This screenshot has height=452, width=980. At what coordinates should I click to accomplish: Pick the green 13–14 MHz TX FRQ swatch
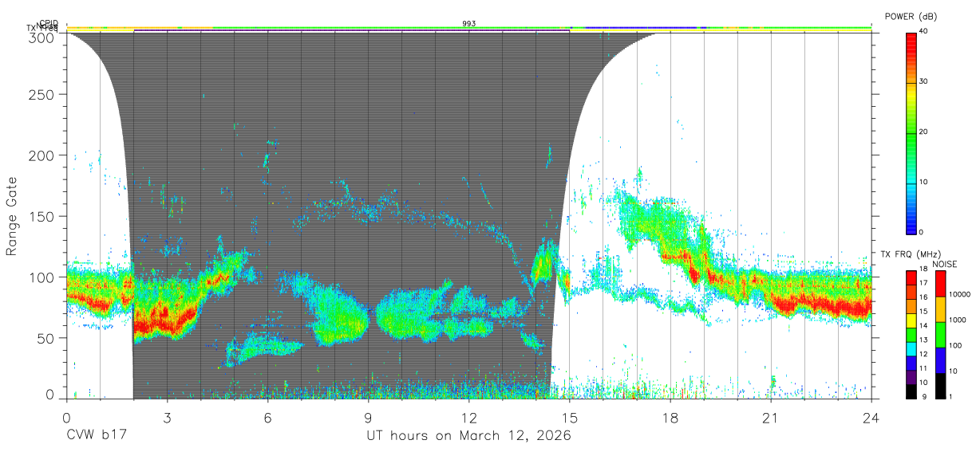click(x=911, y=336)
